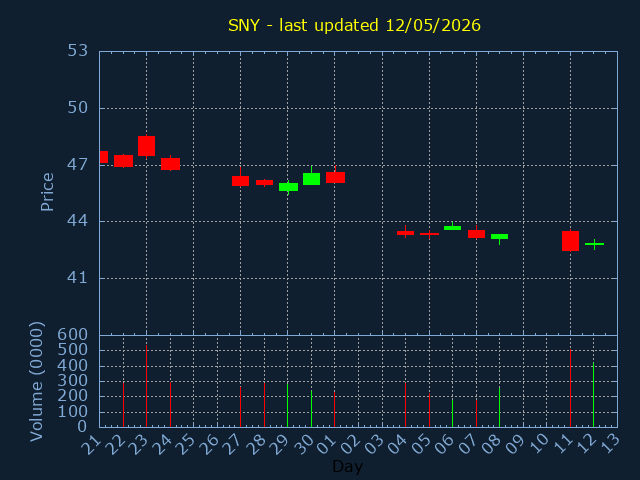Viewport: 640px width, 480px height.
Task: Click the Price axis label
Action: coord(47,192)
